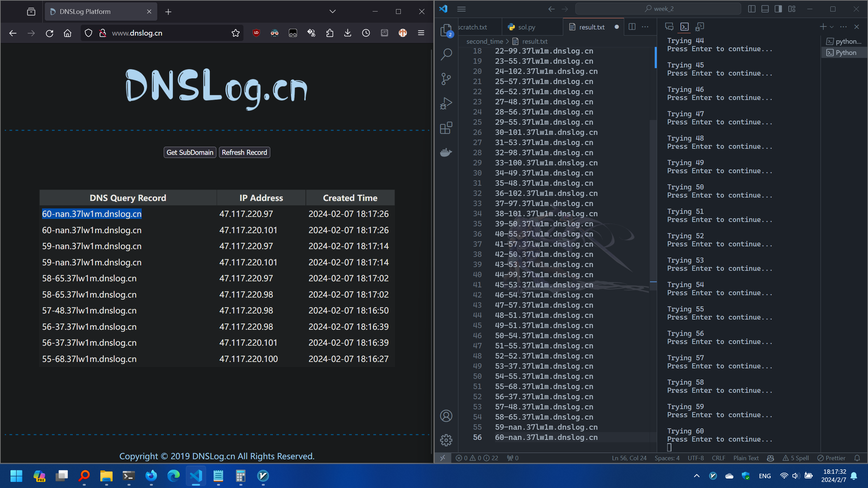Click the Refresh Record button
Image resolution: width=868 pixels, height=488 pixels.
(244, 152)
